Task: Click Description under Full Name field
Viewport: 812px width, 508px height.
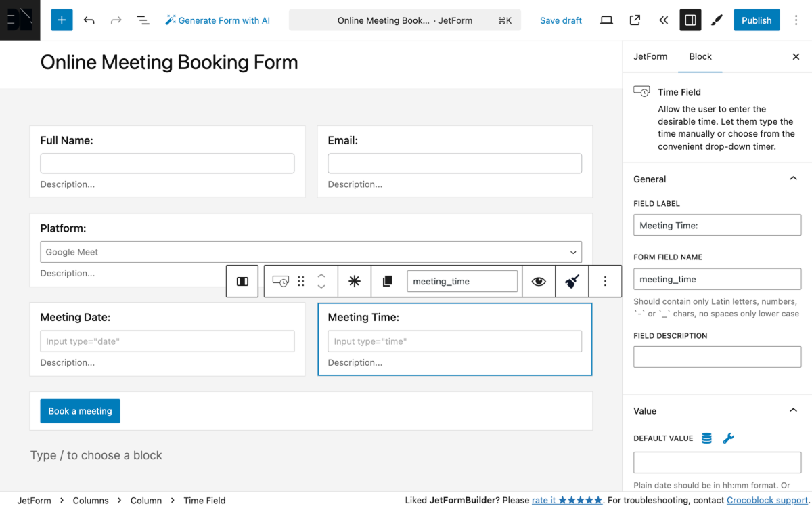Action: click(68, 184)
